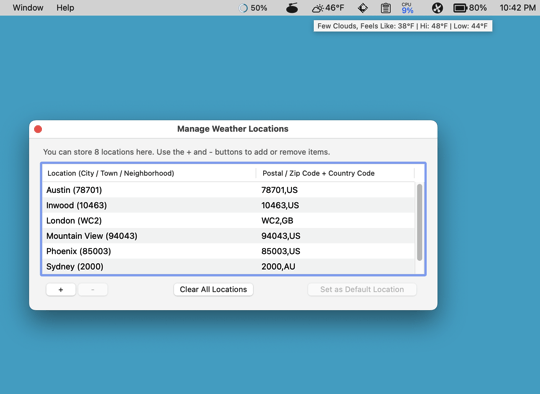Click the - button to remove a location

tap(93, 290)
